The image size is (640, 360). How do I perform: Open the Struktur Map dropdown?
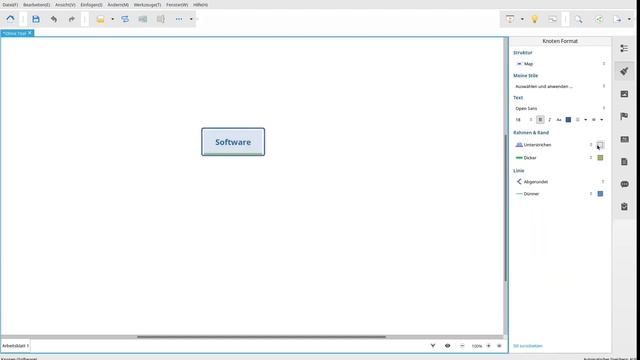560,64
